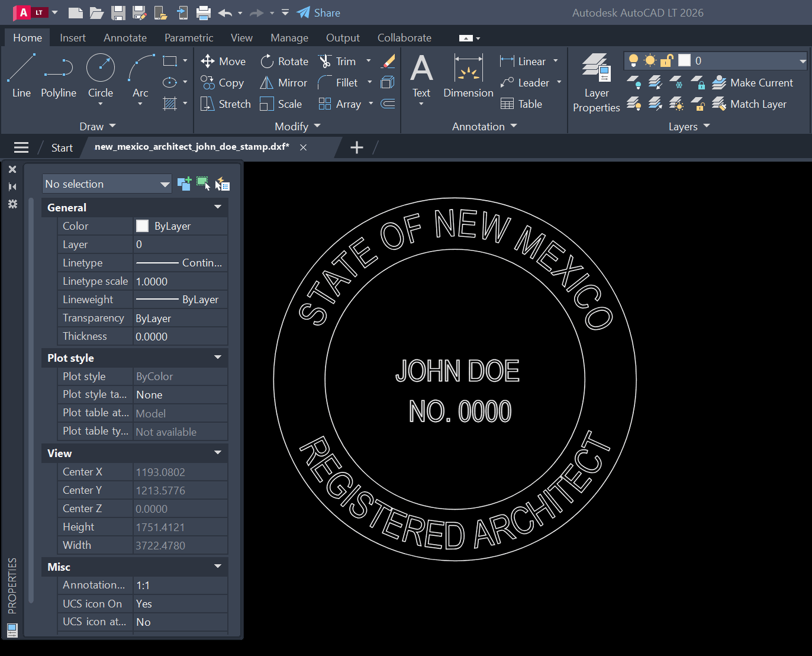
Task: Insert a Table
Action: (521, 104)
